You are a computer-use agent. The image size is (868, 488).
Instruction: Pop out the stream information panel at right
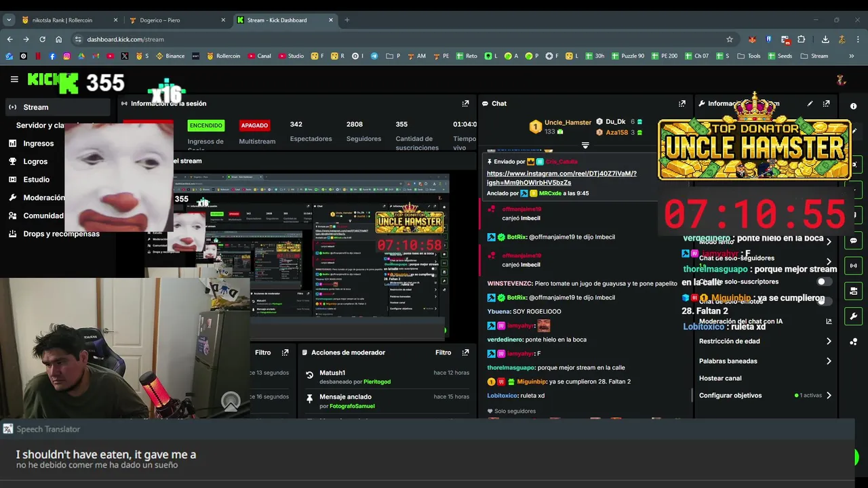826,104
